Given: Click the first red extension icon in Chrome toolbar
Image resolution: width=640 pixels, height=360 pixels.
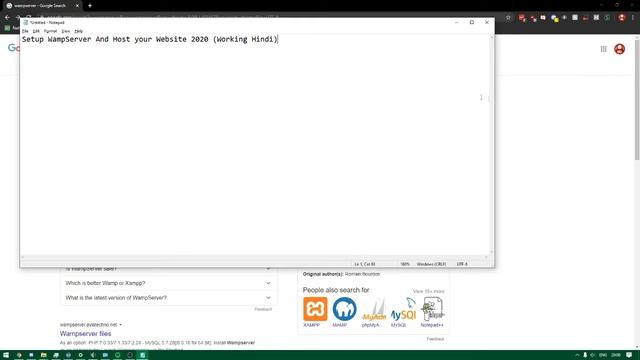Looking at the screenshot, I should pos(522,18).
